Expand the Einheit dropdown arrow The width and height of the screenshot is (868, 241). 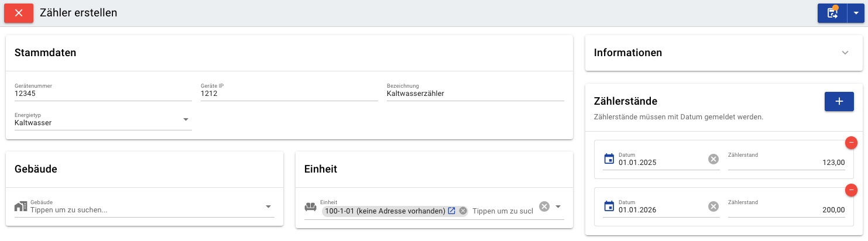pos(558,206)
